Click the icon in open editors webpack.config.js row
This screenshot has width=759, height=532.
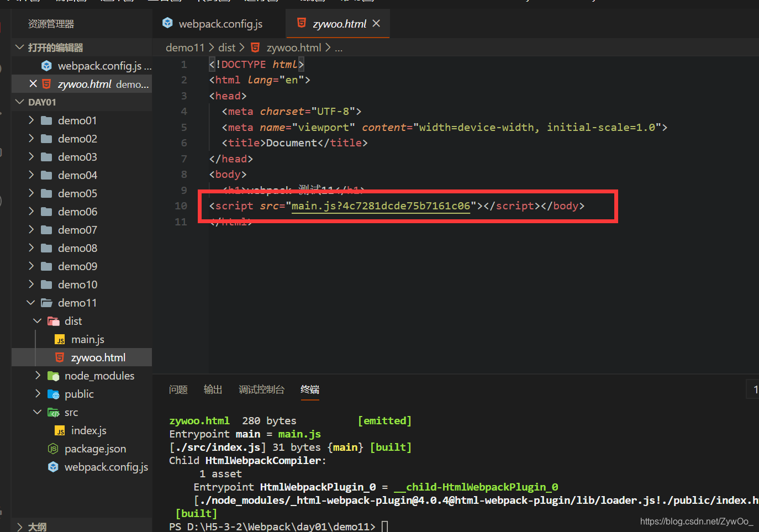point(47,66)
